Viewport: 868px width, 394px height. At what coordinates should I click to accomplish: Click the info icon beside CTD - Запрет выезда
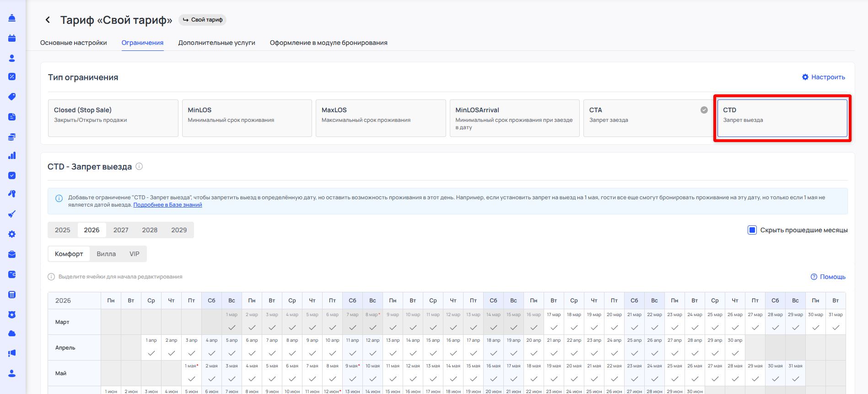[x=140, y=167]
